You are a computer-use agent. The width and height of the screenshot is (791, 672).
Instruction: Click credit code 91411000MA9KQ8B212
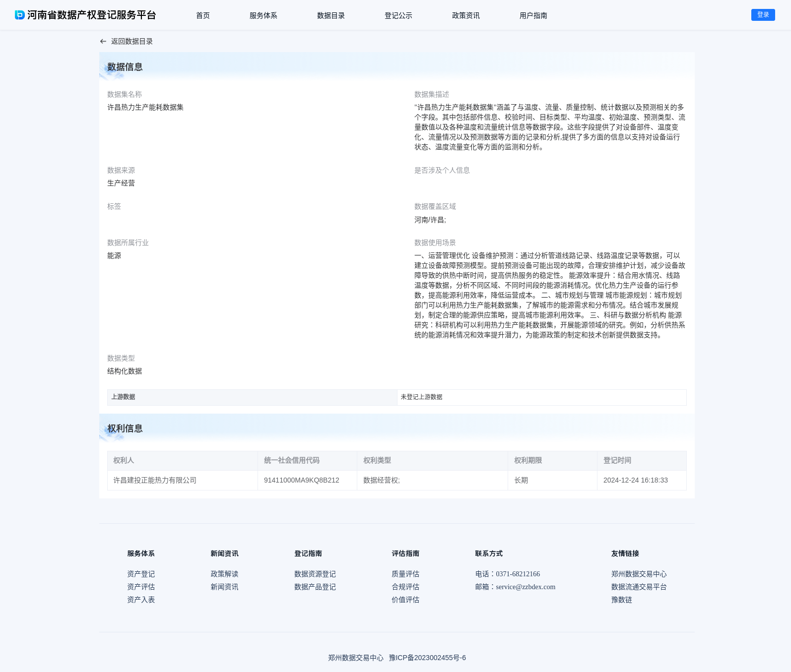pos(302,480)
